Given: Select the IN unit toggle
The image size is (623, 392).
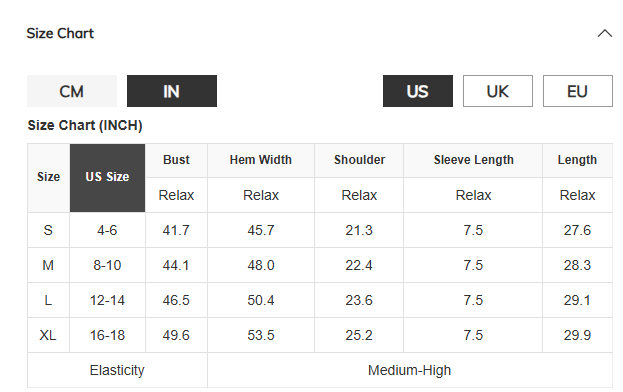Looking at the screenshot, I should coord(172,91).
